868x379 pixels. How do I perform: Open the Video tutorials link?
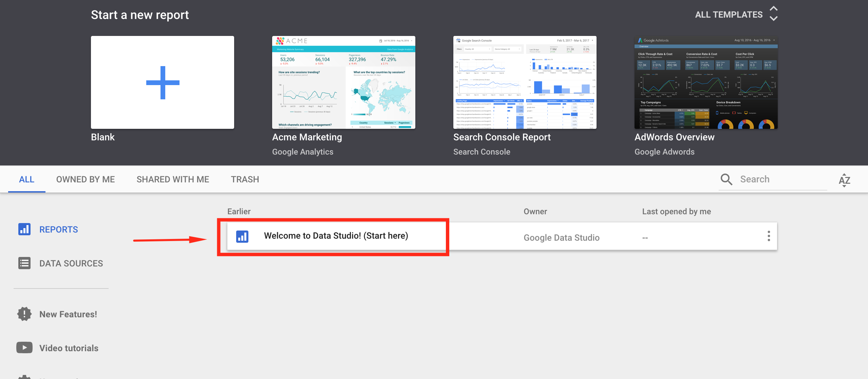[x=69, y=348]
